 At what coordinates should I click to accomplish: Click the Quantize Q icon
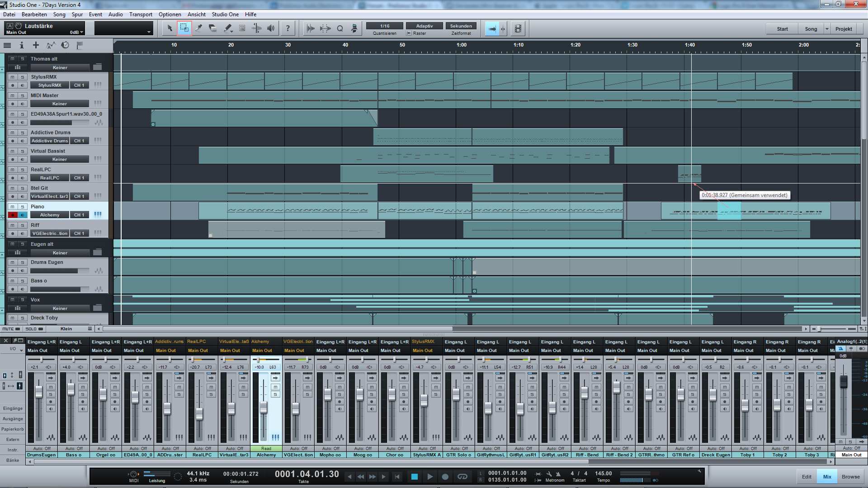[340, 28]
